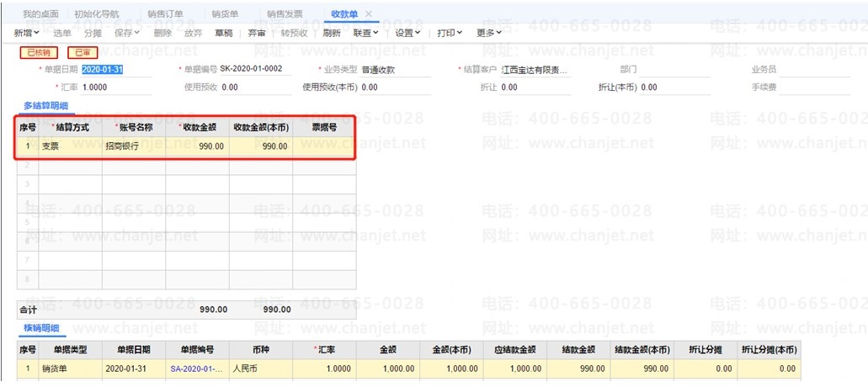
Task: Click the 使用预收 field showing 0.00
Action: click(255, 87)
